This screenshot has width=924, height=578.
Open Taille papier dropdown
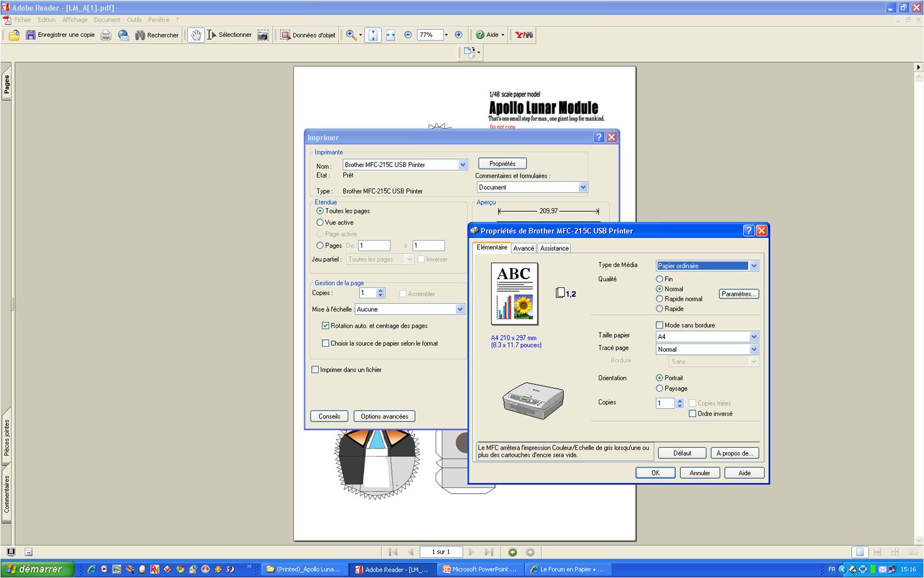pos(754,336)
